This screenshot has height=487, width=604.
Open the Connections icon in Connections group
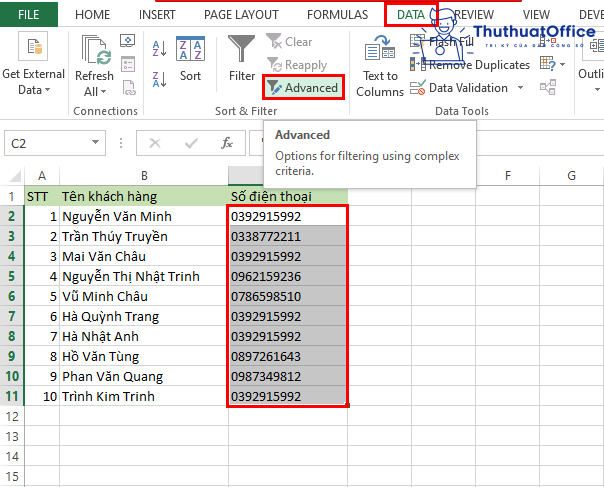pyautogui.click(x=128, y=40)
